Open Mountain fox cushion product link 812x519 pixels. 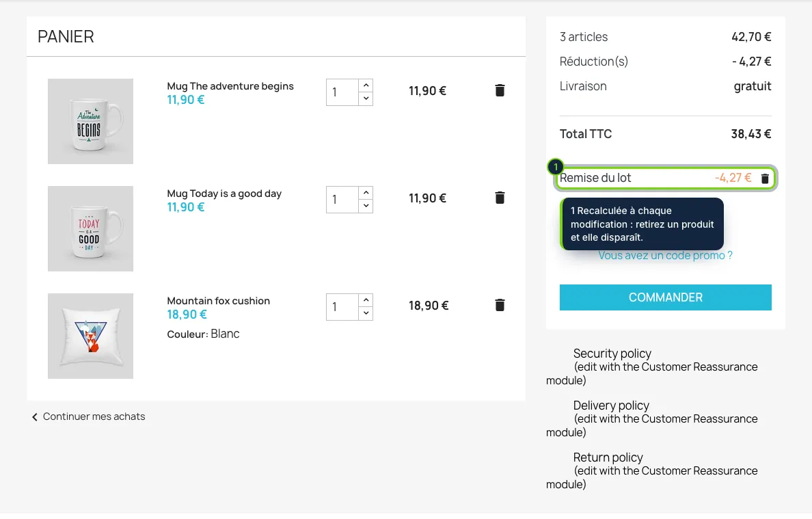tap(218, 300)
